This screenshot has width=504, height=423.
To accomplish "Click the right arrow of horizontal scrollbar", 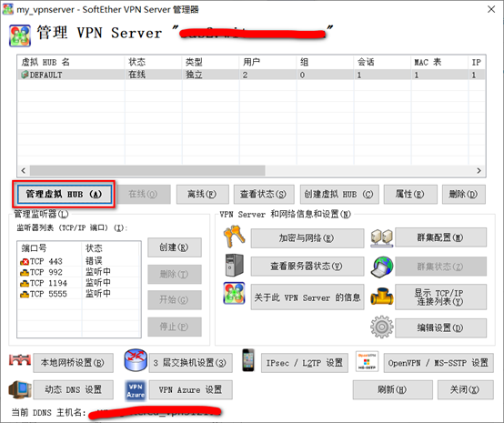I will coord(479,170).
